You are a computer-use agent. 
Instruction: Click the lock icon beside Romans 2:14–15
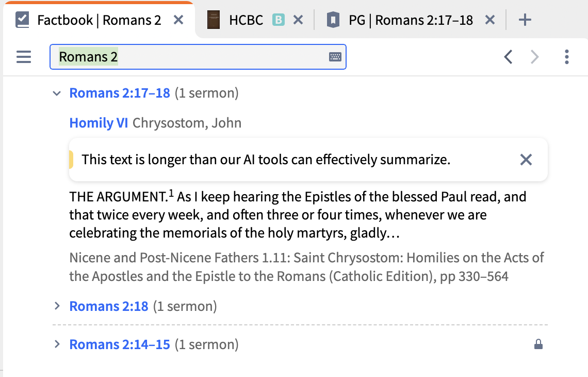(x=538, y=344)
